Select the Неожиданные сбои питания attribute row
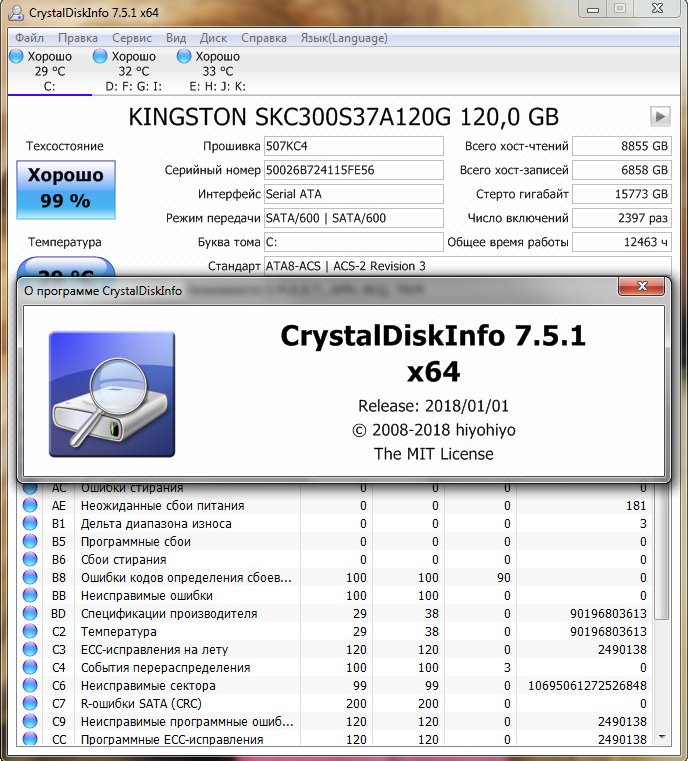 coord(336,506)
